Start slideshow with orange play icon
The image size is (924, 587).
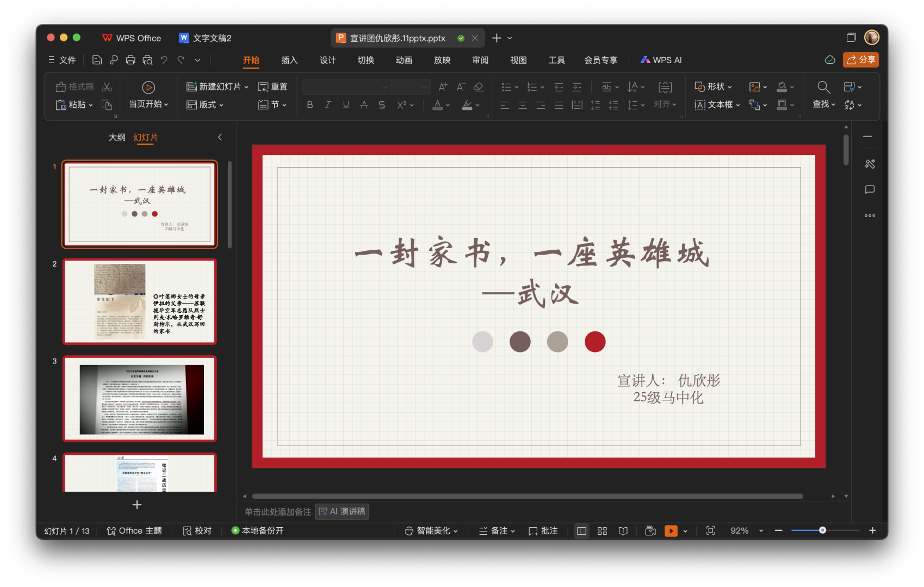(x=671, y=531)
